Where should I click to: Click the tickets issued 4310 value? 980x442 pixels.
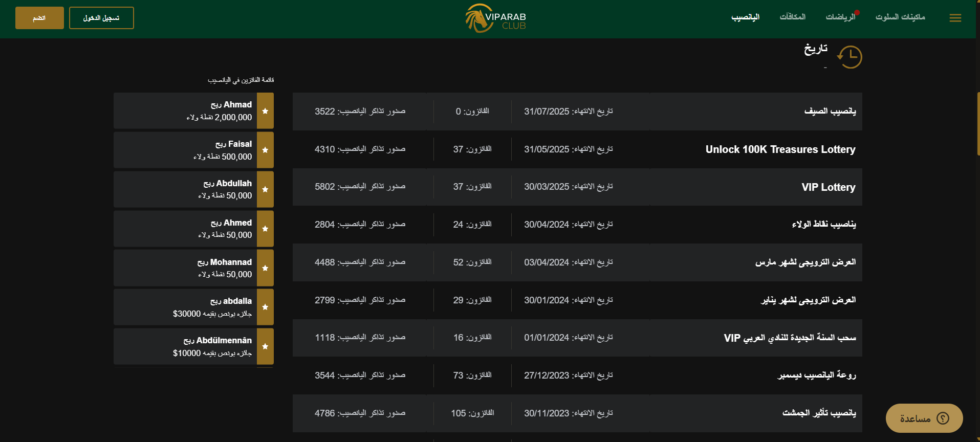(325, 149)
